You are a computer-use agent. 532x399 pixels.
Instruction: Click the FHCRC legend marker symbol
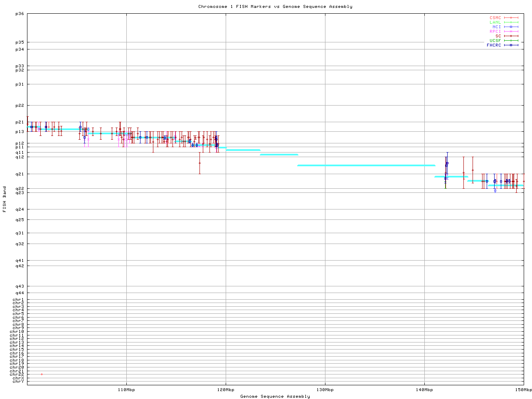pos(511,45)
